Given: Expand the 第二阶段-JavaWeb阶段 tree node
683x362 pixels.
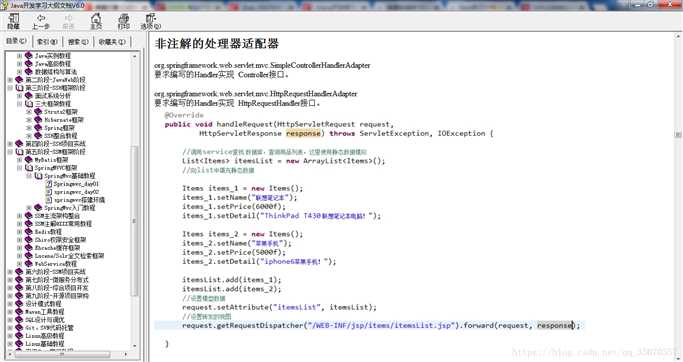Looking at the screenshot, I should (x=10, y=80).
